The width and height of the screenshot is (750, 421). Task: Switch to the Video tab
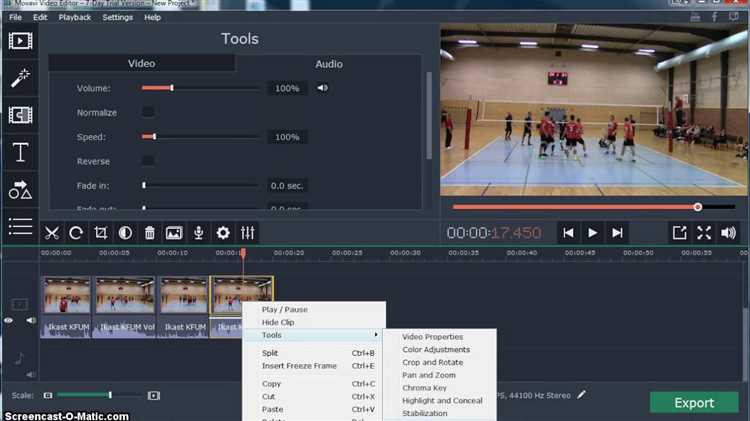click(142, 64)
